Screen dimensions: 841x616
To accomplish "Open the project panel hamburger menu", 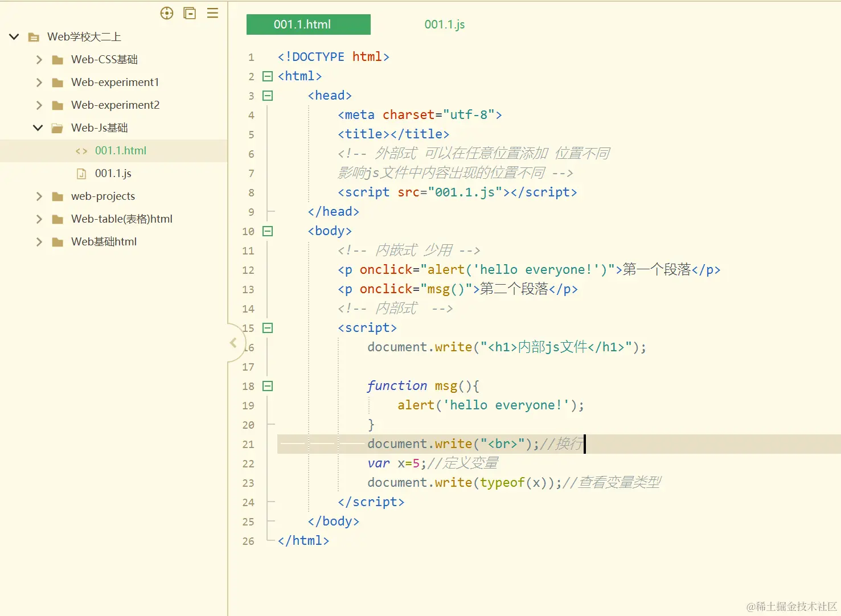I will pos(212,13).
